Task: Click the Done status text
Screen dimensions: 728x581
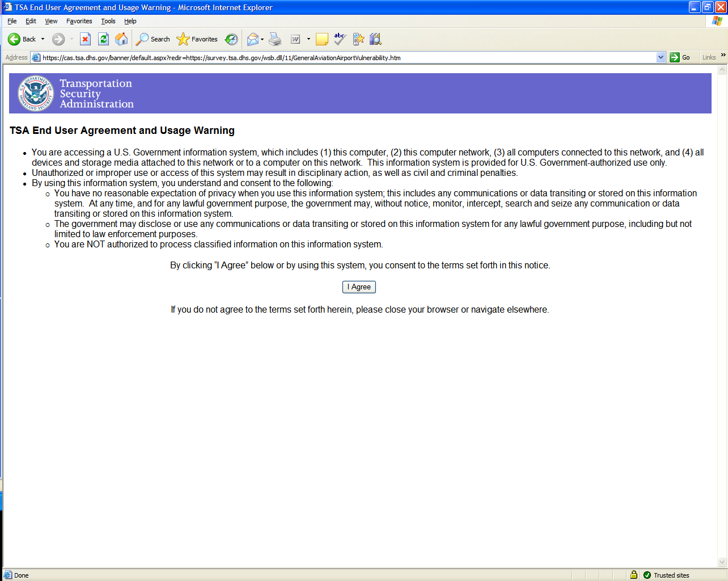Action: tap(21, 575)
